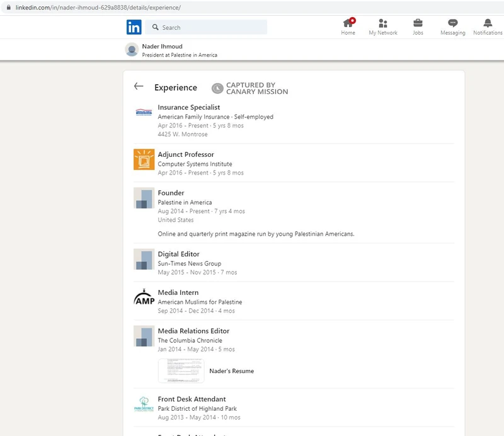Image resolution: width=504 pixels, height=436 pixels.
Task: Open the Media Intern position
Action: click(x=178, y=292)
